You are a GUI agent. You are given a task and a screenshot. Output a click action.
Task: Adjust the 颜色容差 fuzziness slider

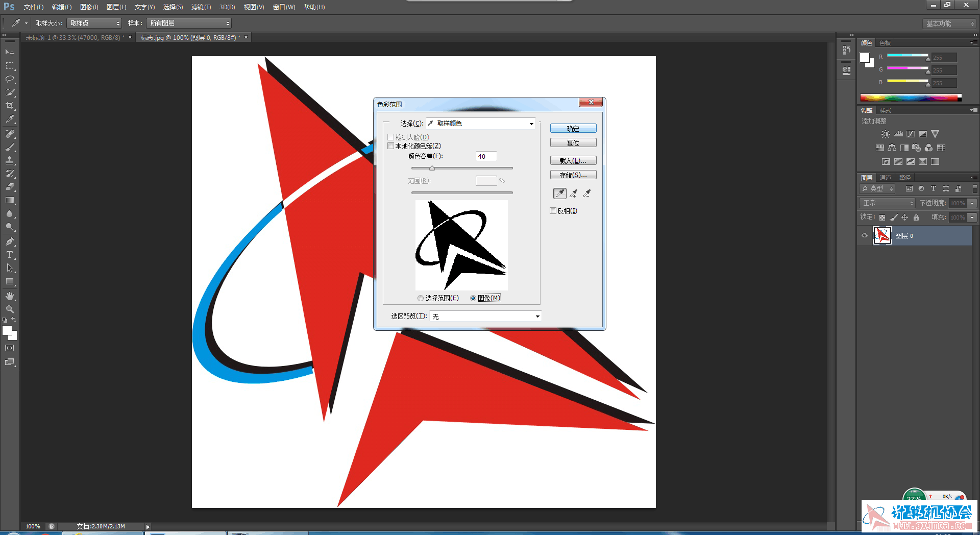tap(432, 168)
